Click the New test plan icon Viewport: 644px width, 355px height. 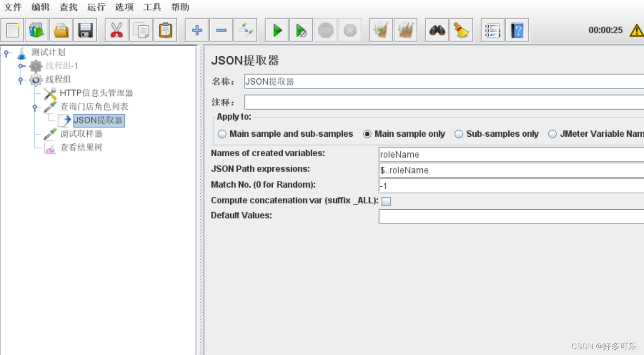point(13,30)
